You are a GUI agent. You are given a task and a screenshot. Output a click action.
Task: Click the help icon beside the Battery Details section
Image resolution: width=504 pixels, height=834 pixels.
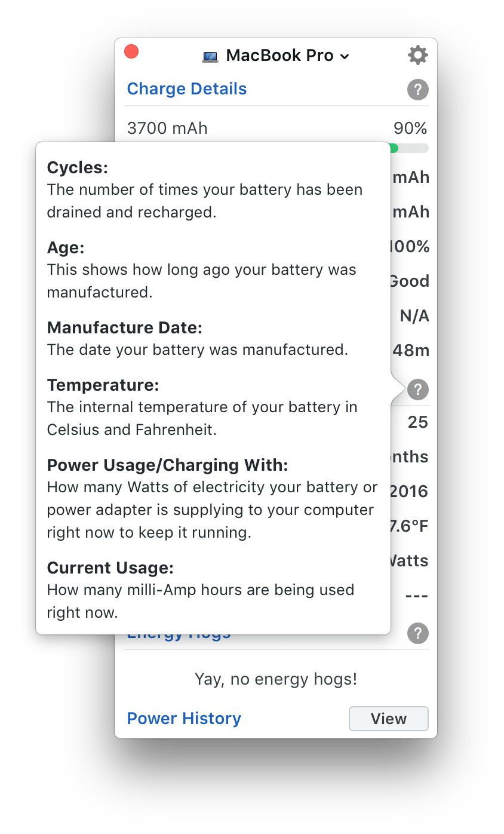click(x=417, y=390)
